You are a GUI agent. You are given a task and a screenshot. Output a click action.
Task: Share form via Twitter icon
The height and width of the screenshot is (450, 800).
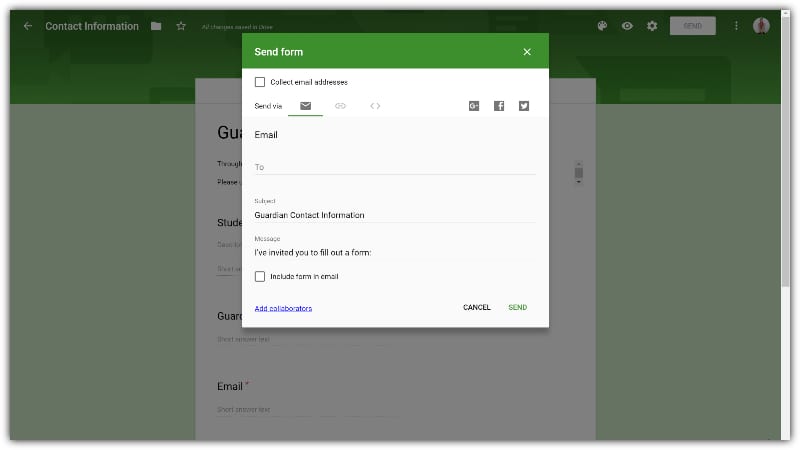524,105
